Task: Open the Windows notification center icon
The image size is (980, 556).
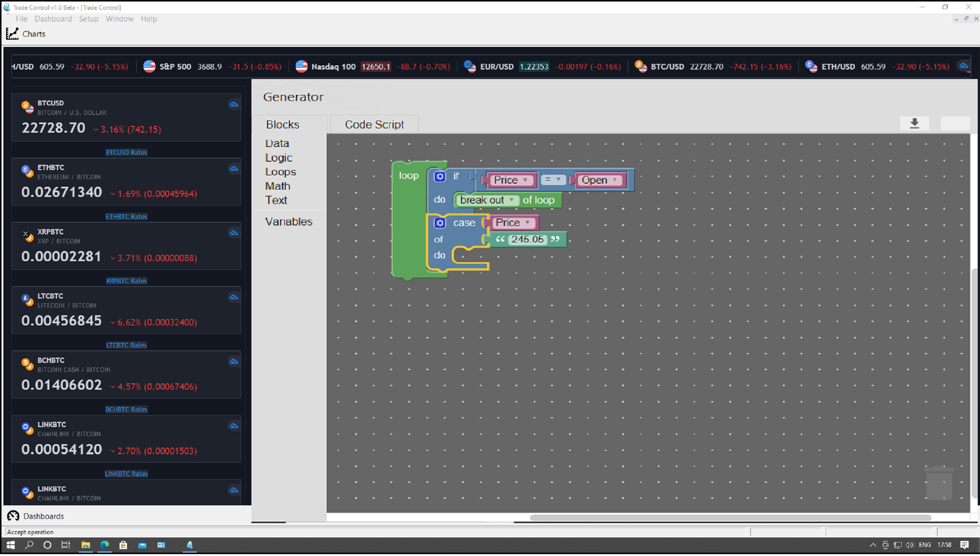Action: (x=964, y=545)
